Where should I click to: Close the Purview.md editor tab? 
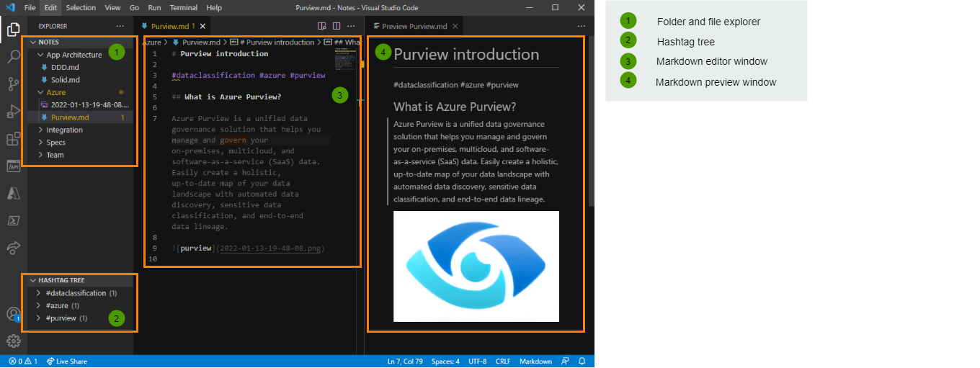point(203,26)
